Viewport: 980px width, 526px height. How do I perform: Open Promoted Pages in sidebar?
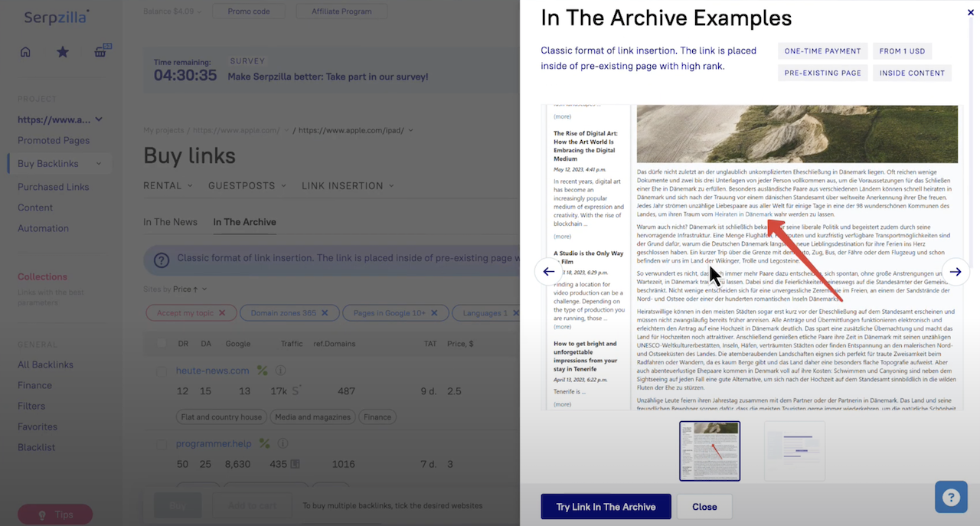[x=54, y=140]
